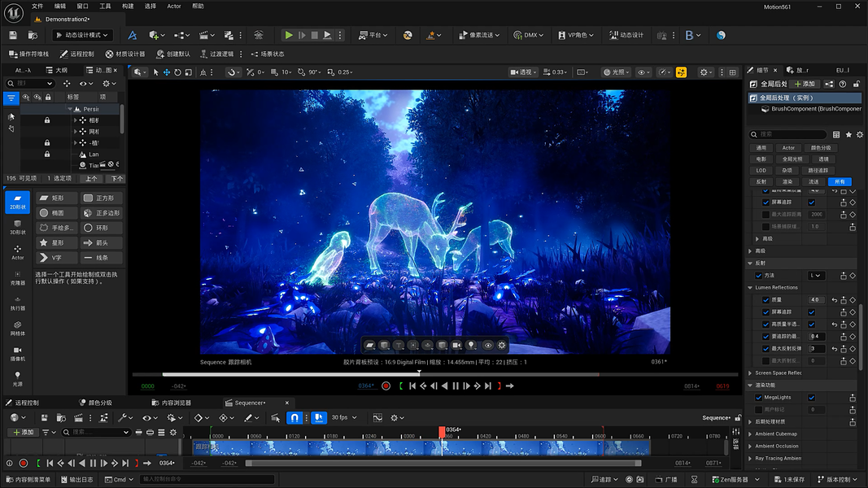The height and width of the screenshot is (488, 868).
Task: Click the yellow highlighted viewport toolbar icon
Action: [x=681, y=72]
